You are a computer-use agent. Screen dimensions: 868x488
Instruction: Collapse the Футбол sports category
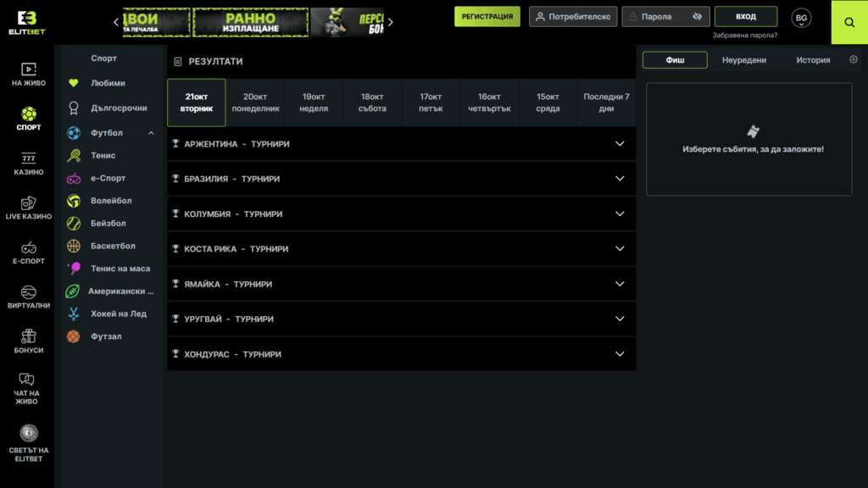pyautogui.click(x=151, y=133)
